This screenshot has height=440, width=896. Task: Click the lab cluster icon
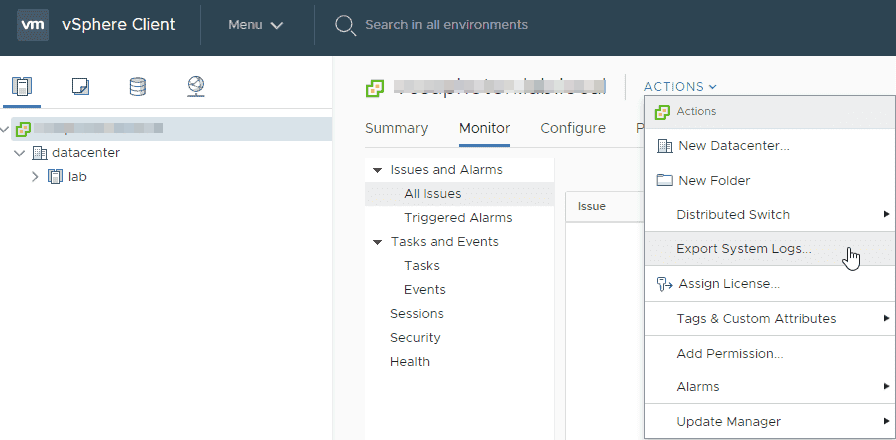(x=56, y=177)
